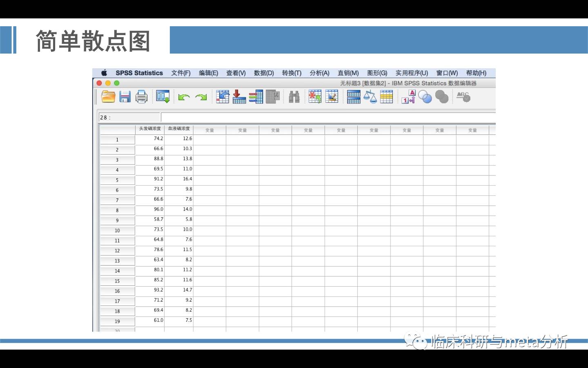Undo the last action with the left green arrow
This screenshot has width=588, height=368.
coord(184,97)
